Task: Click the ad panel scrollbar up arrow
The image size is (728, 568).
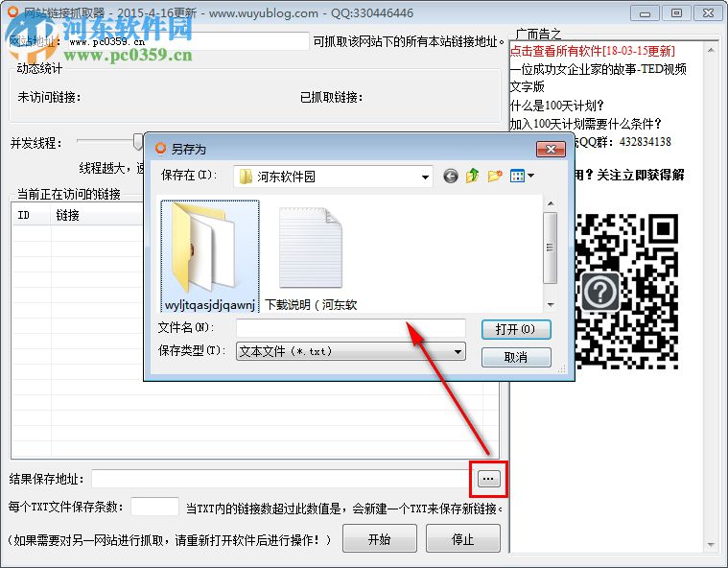Action: (711, 50)
